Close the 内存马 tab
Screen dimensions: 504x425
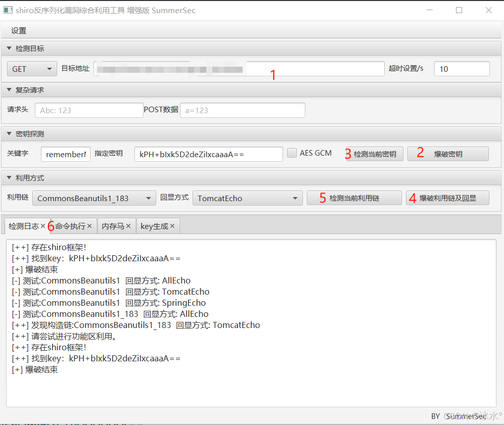(127, 226)
